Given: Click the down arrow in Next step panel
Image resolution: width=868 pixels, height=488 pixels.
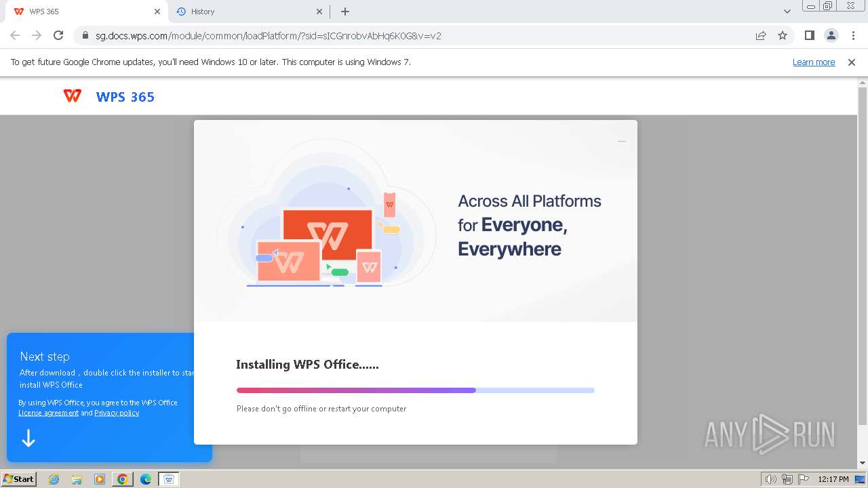Looking at the screenshot, I should (28, 439).
